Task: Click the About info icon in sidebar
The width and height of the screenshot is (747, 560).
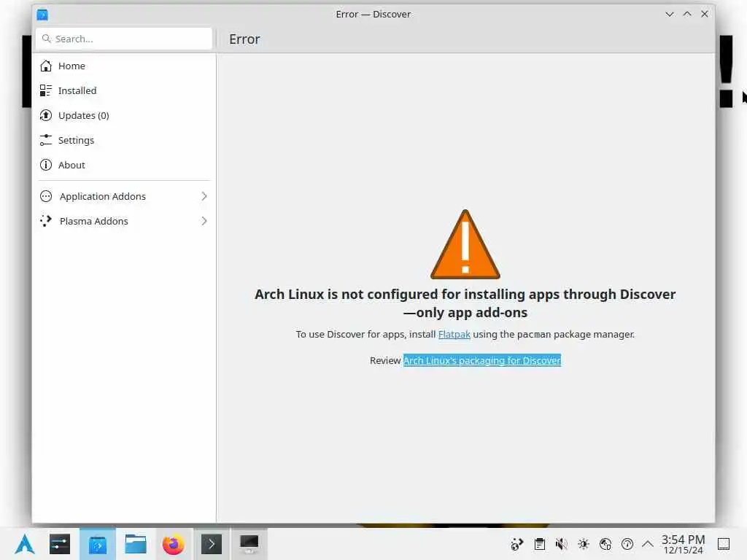Action: click(x=46, y=165)
